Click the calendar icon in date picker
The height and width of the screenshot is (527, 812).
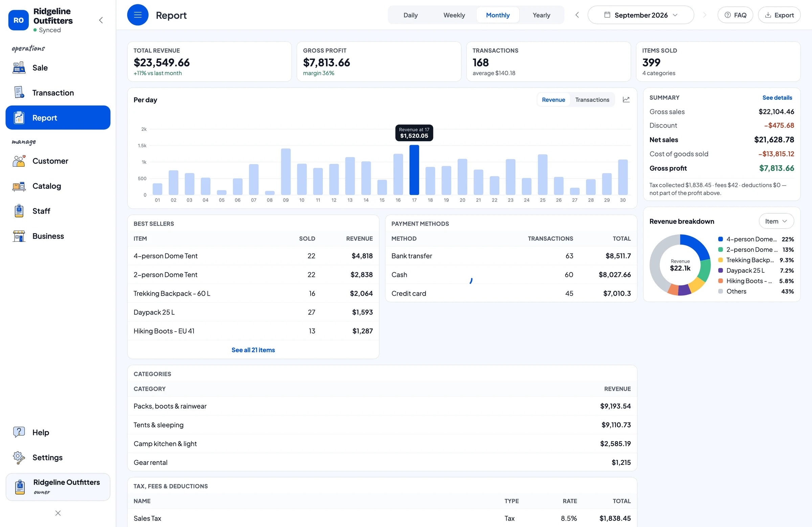[607, 15]
